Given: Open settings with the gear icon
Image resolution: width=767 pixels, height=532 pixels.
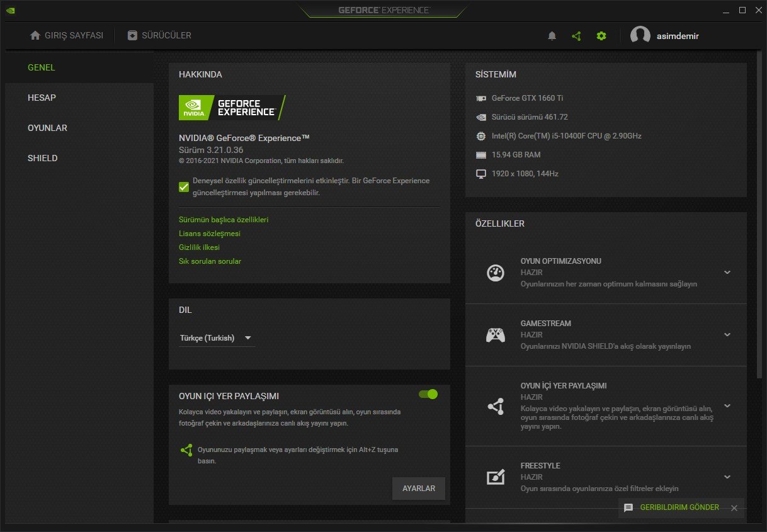Looking at the screenshot, I should coord(601,36).
